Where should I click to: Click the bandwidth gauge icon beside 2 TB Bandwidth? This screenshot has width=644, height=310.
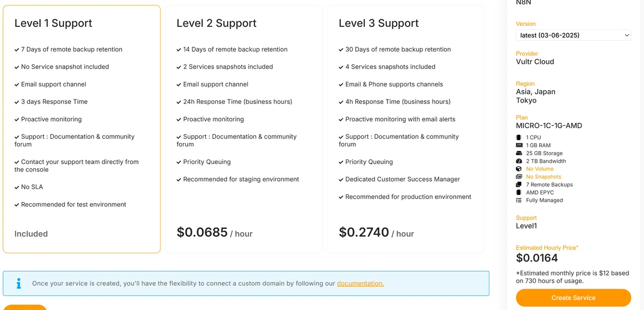tap(518, 161)
